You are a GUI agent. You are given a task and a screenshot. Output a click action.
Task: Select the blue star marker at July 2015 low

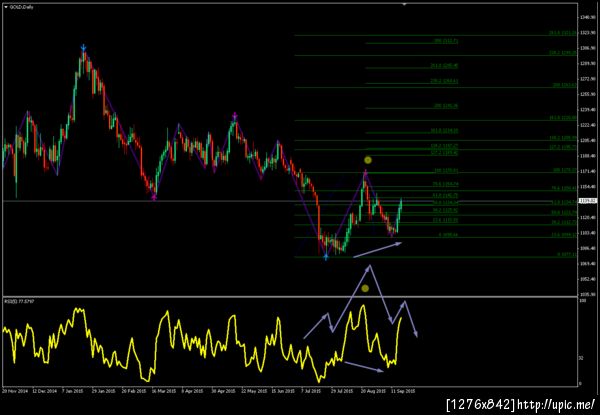coord(326,257)
